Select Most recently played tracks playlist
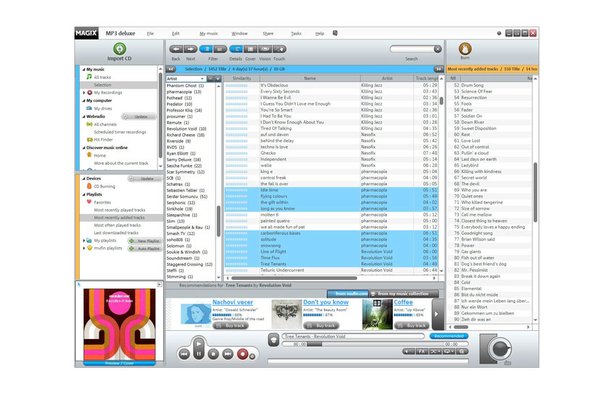The width and height of the screenshot is (600, 395). pos(120,210)
